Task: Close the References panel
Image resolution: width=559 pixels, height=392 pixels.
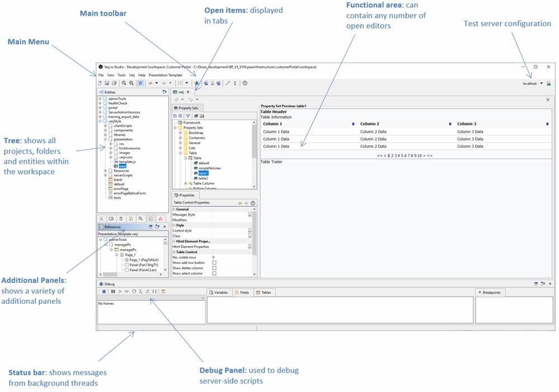Action: click(x=165, y=227)
